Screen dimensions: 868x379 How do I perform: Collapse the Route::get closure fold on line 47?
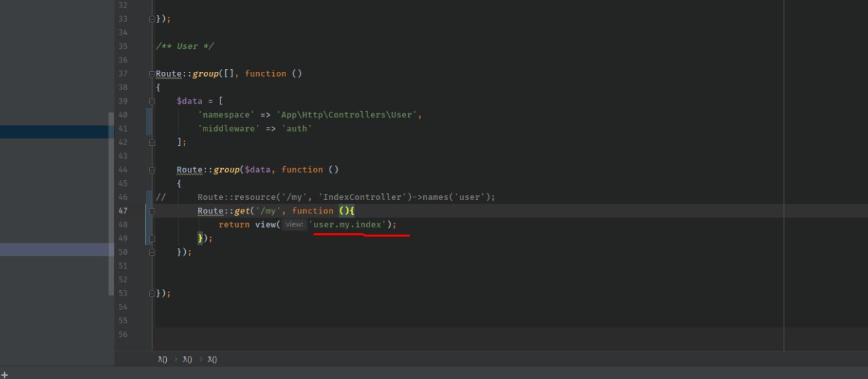(152, 211)
